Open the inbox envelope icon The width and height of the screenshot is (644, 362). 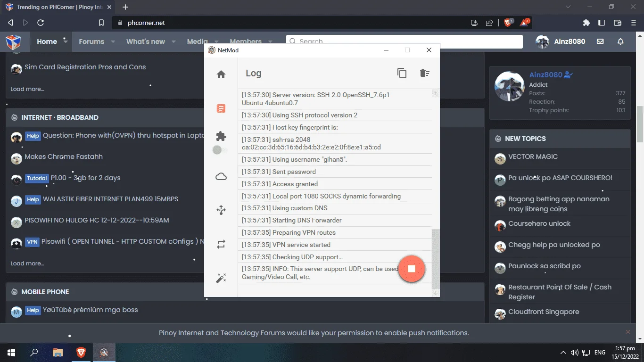[600, 41]
